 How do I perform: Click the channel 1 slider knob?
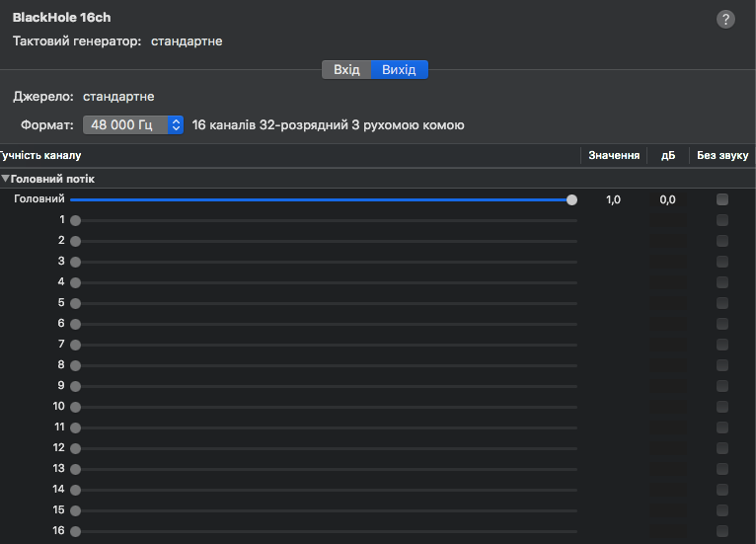(75, 220)
